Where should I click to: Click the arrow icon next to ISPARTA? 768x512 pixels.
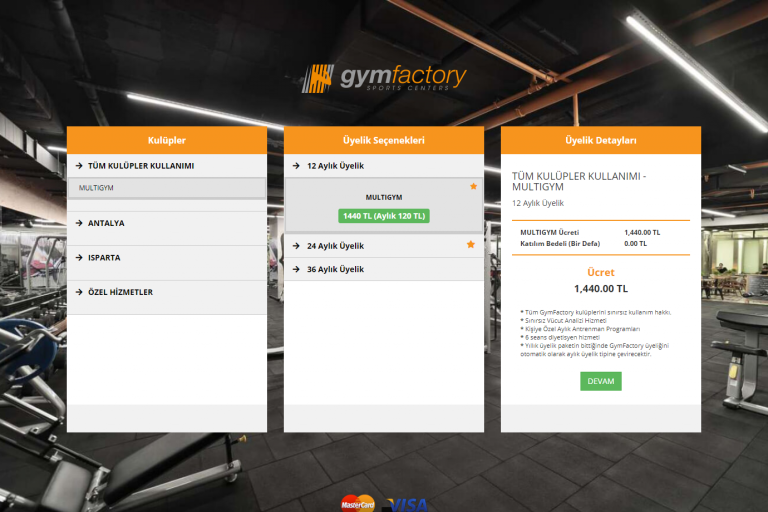pos(78,258)
